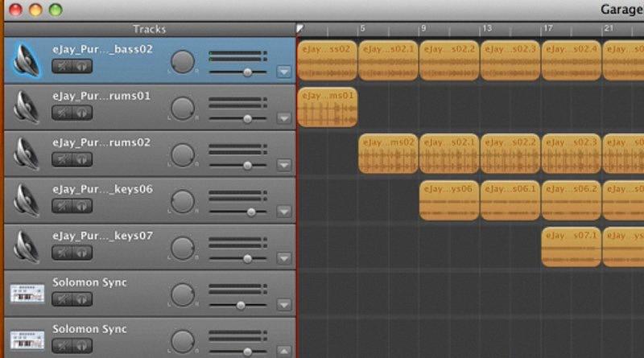Toggle solo headphones on lower Solomon Sync track
644x358 pixels.
pos(82,346)
